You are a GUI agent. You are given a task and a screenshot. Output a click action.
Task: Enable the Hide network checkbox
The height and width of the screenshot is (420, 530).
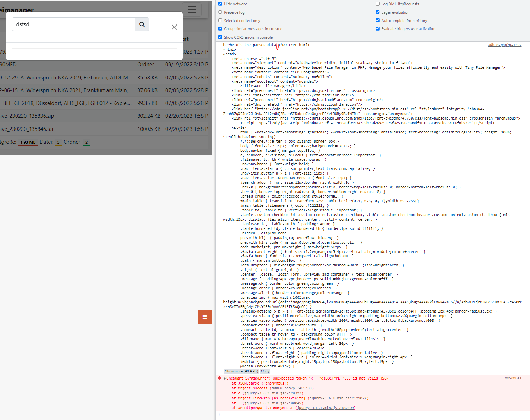[x=220, y=4]
